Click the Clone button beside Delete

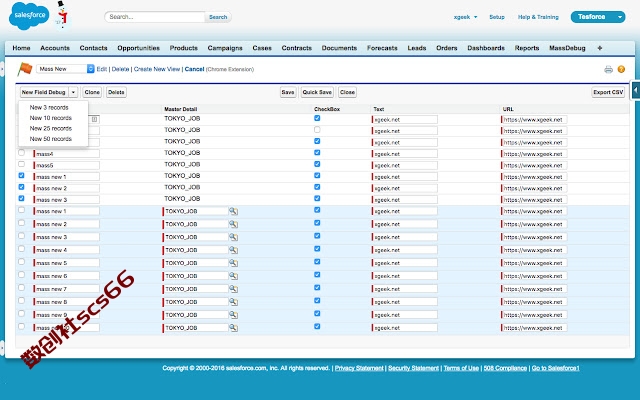coord(92,92)
